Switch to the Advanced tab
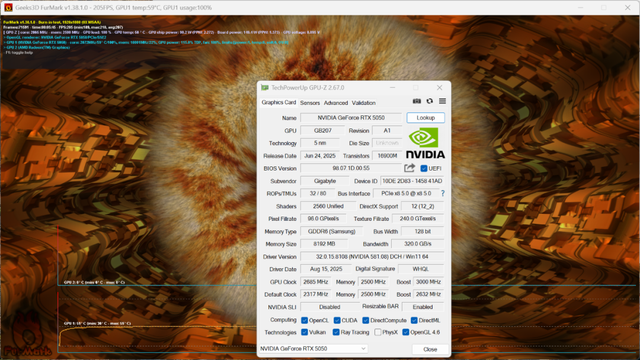The width and height of the screenshot is (640, 360). [336, 103]
